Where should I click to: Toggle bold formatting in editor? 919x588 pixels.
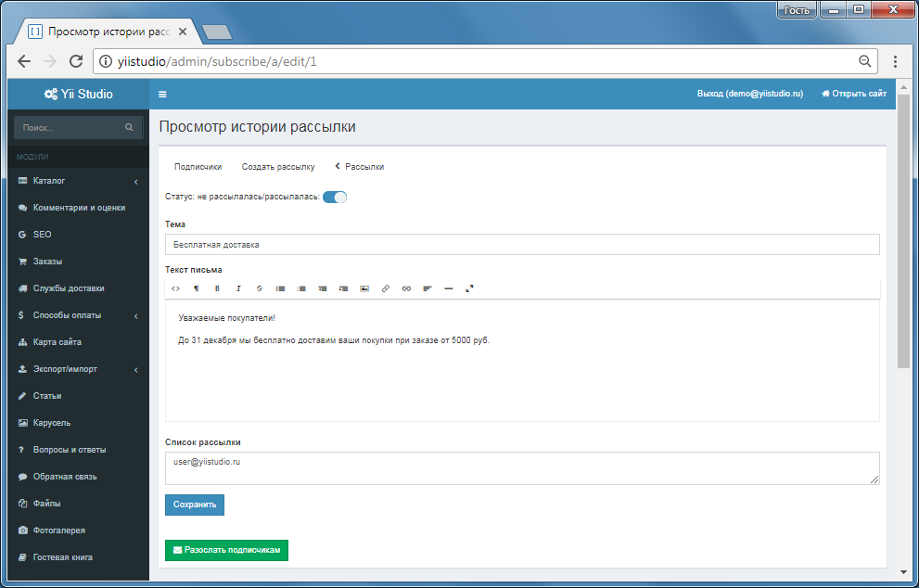[x=217, y=288]
